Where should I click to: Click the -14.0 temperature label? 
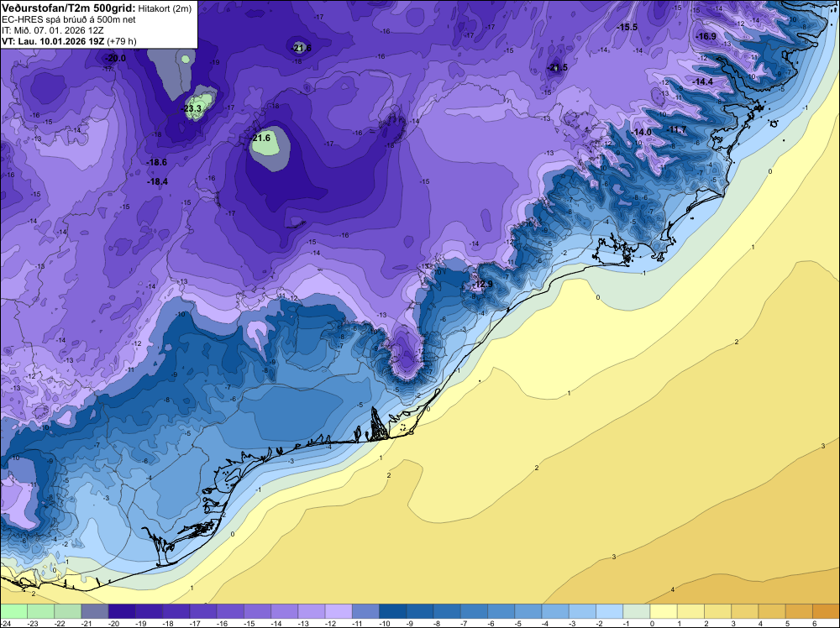641,132
